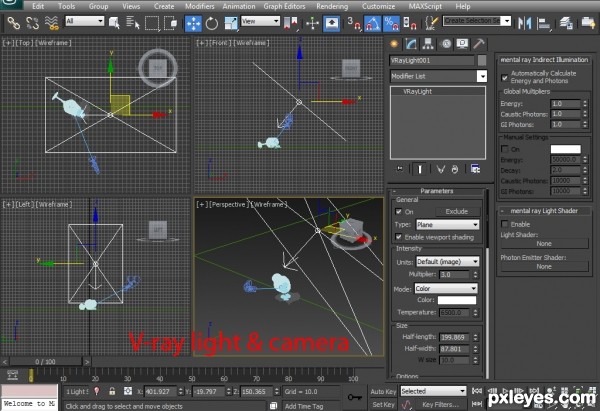Select the Select and Link tool

point(14,23)
